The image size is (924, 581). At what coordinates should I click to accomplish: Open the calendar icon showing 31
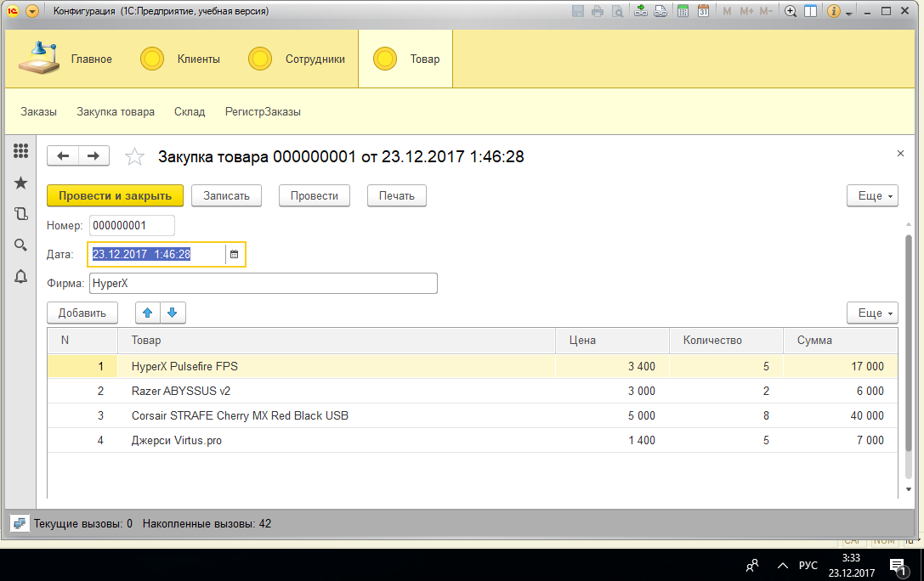pyautogui.click(x=703, y=11)
